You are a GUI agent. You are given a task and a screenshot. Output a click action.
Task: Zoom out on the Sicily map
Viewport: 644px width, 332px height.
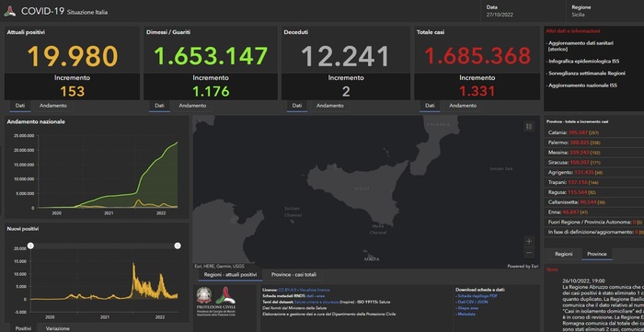point(529,253)
